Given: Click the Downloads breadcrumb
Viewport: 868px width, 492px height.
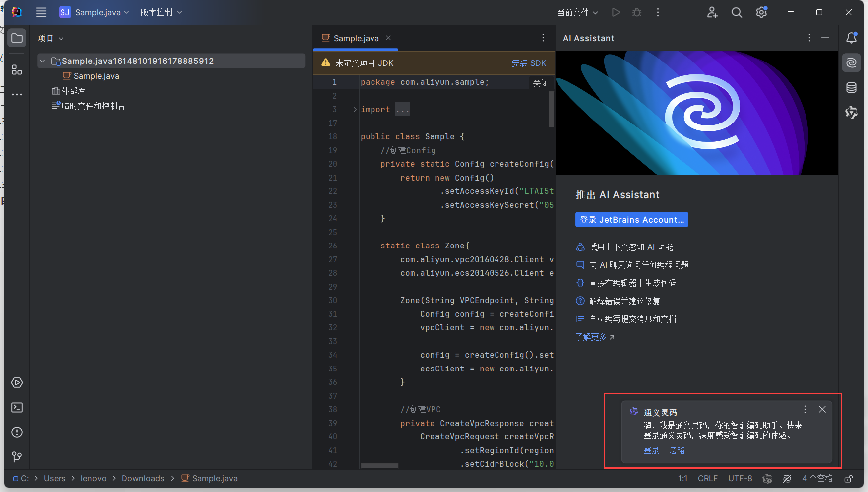Looking at the screenshot, I should [x=143, y=478].
